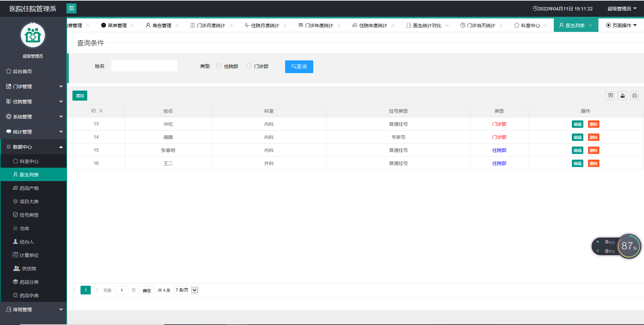644x325 pixels.
Task: Open 供货商 sidebar item
Action: tap(33, 268)
